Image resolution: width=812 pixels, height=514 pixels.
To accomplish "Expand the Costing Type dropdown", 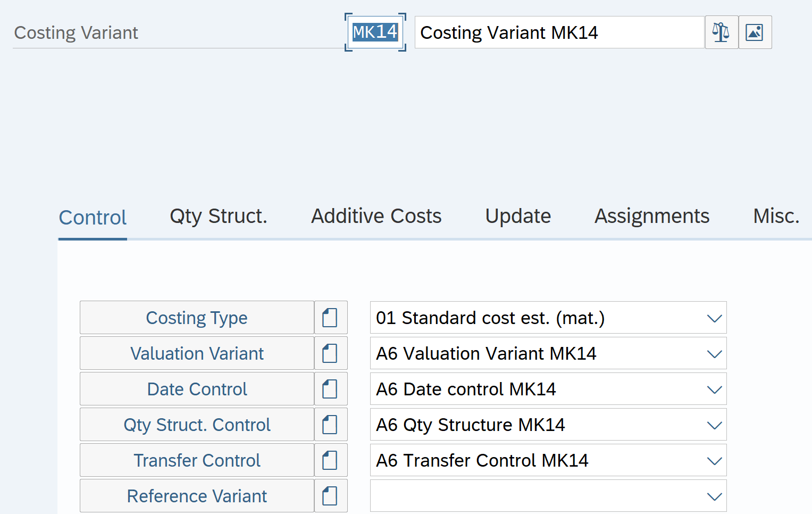I will coord(714,318).
